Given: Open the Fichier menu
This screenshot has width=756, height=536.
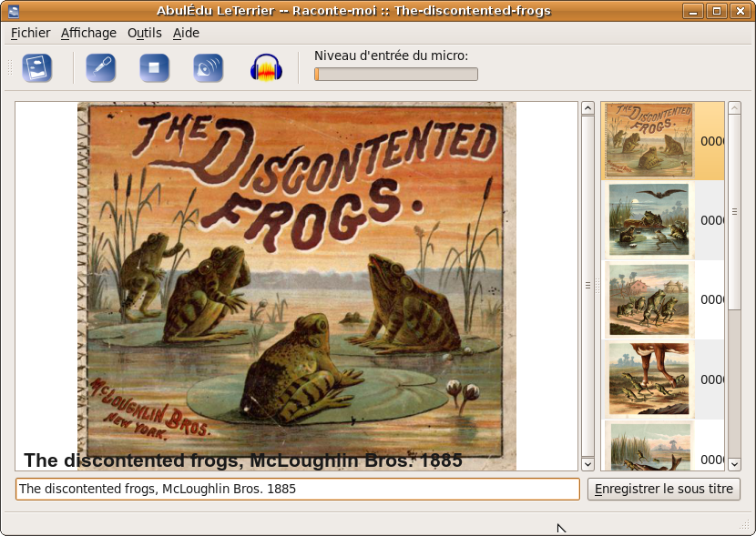Looking at the screenshot, I should tap(30, 33).
